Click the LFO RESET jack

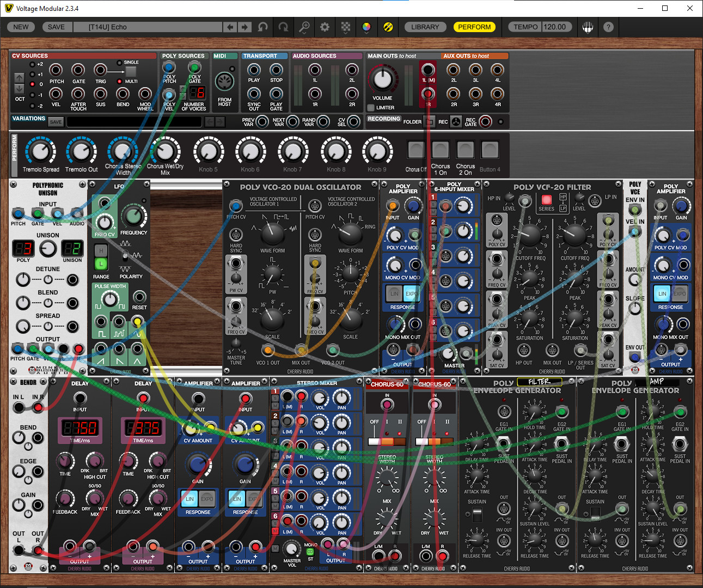[139, 297]
